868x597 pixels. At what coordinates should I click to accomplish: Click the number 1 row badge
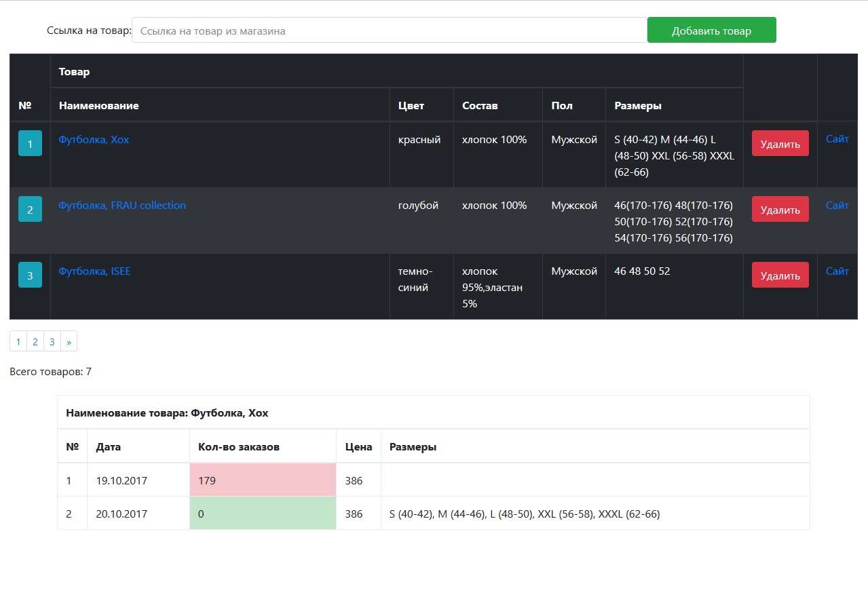(x=30, y=144)
